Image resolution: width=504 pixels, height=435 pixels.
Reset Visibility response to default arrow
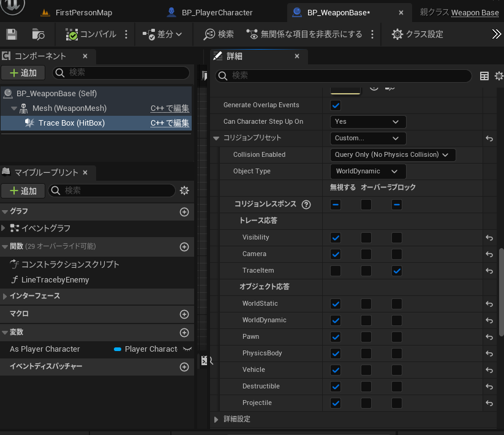(489, 238)
